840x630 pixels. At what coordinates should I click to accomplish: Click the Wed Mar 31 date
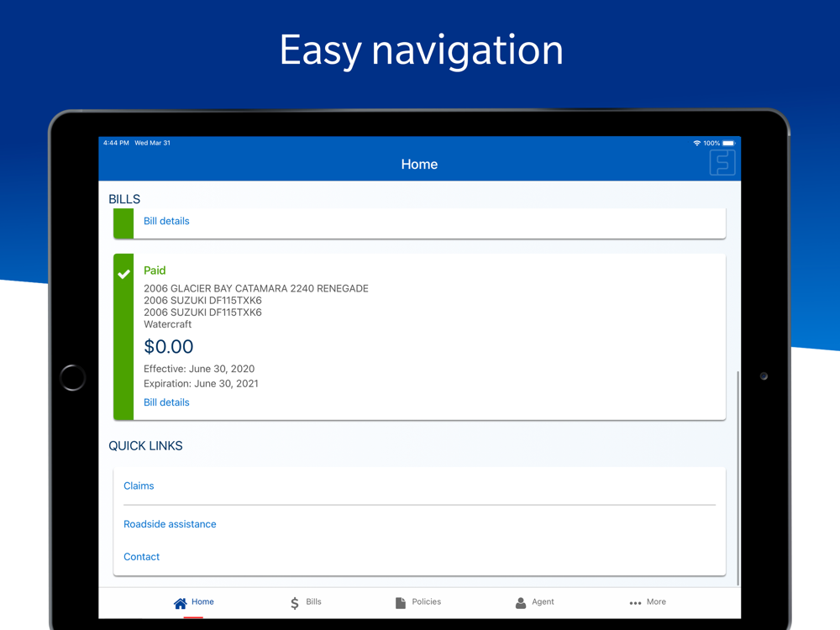(x=153, y=143)
